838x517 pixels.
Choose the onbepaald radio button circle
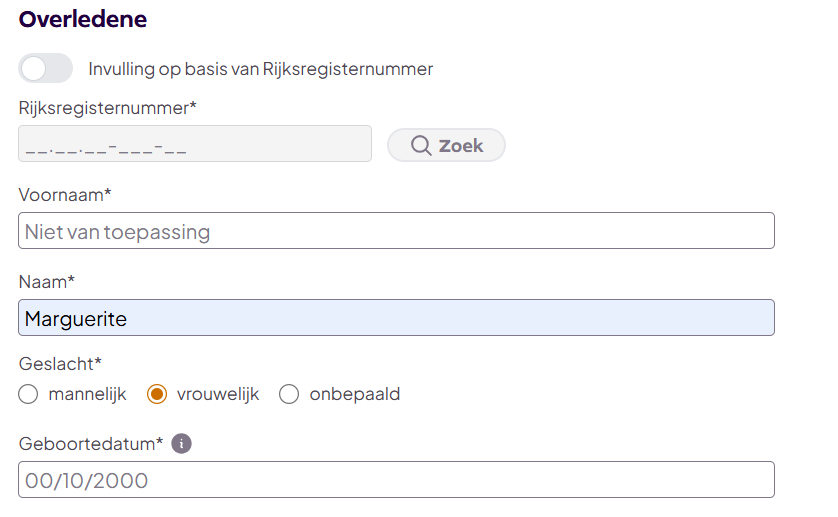[289, 394]
